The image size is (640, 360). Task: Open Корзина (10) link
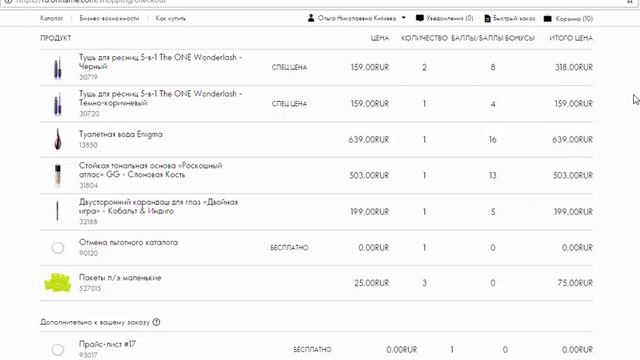click(574, 19)
